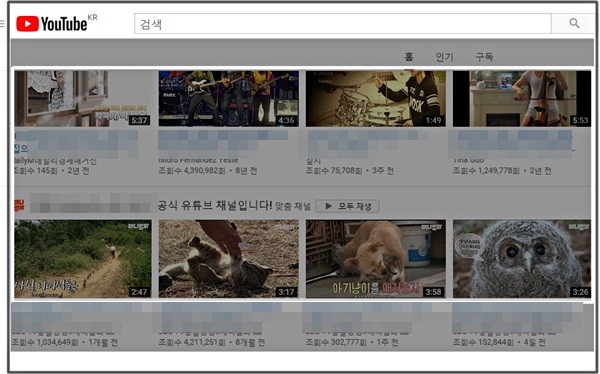Click the Isidro Fernandez channel name
Image resolution: width=600 pixels, height=374 pixels.
pyautogui.click(x=198, y=160)
